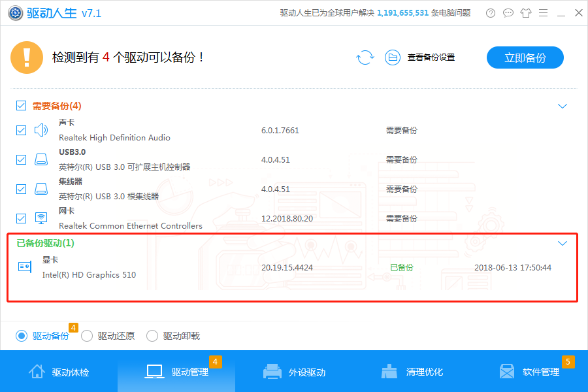
Task: Collapse the 需要备份 section chevron
Action: [563, 105]
